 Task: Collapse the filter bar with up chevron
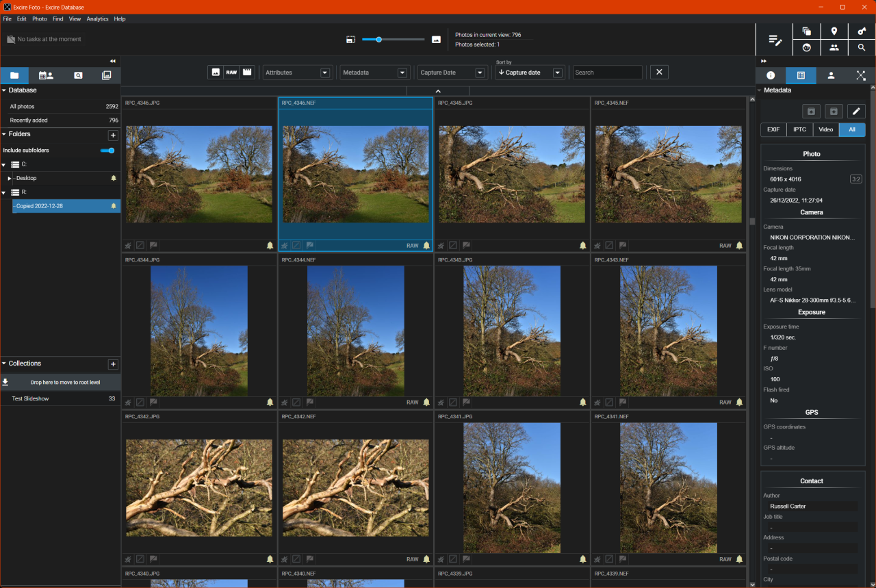438,91
